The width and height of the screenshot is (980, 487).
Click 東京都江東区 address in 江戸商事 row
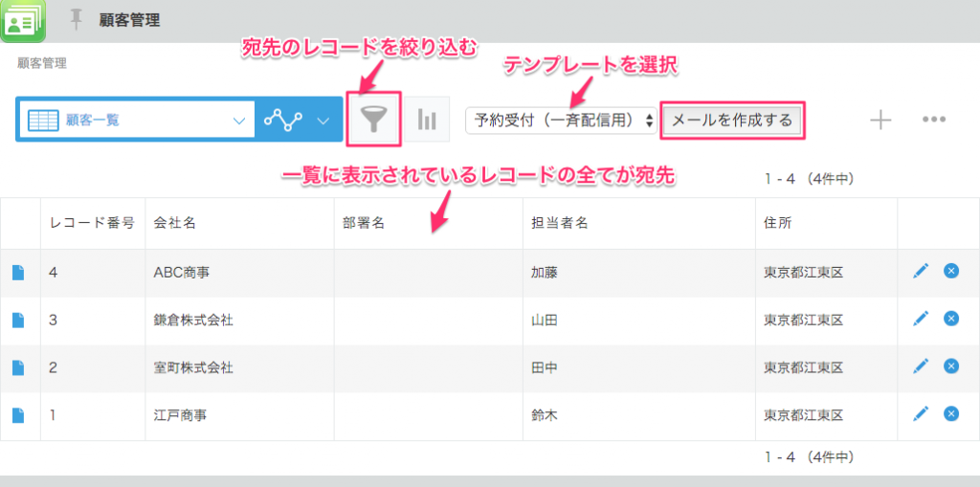point(804,415)
